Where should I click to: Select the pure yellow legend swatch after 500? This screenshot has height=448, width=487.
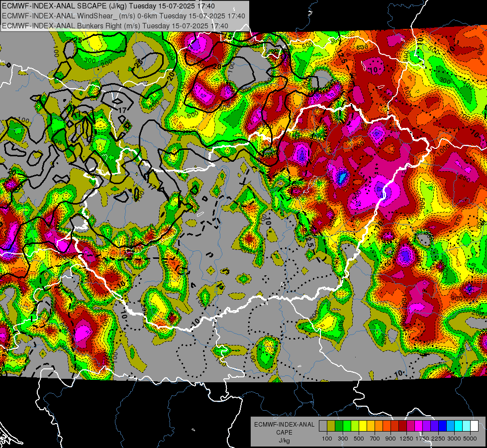tap(363, 426)
